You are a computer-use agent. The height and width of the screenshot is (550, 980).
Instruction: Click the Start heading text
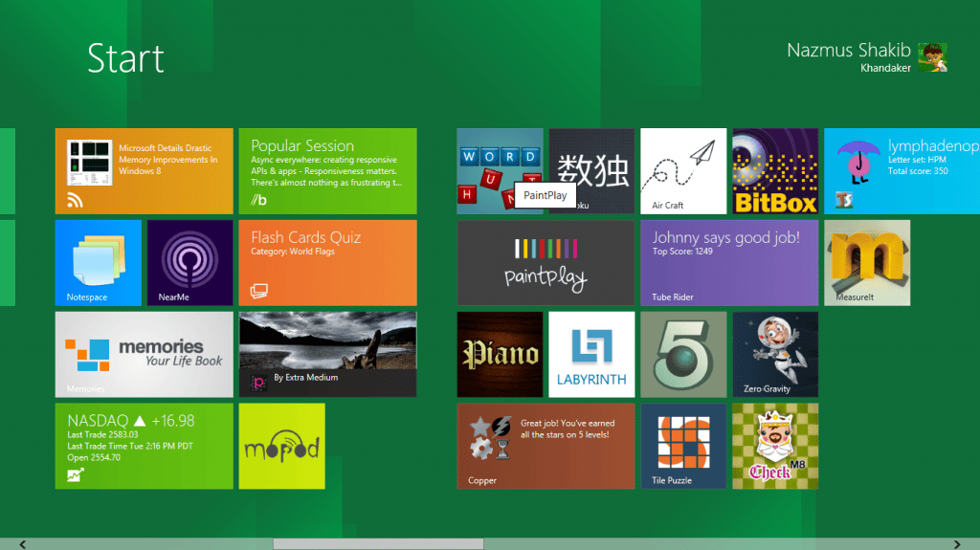click(x=125, y=58)
